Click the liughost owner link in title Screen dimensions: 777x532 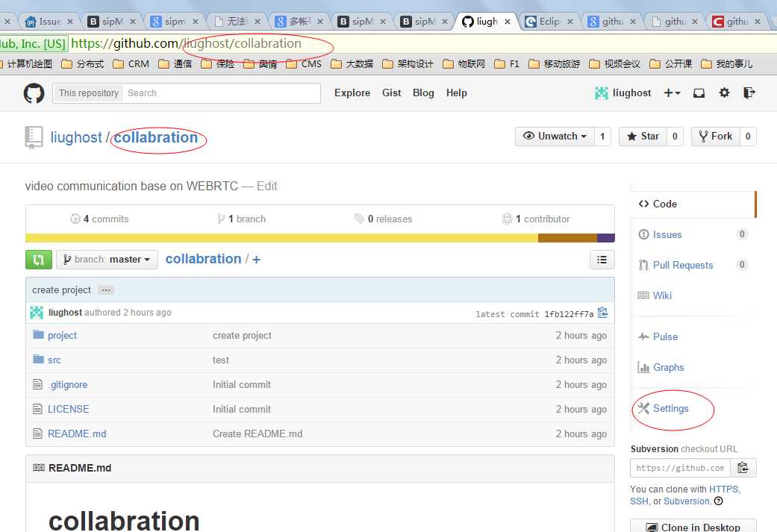[76, 137]
